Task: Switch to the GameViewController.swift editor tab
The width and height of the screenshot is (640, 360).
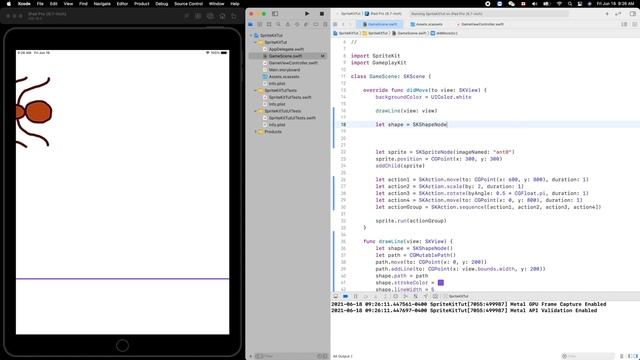Action: click(x=480, y=24)
